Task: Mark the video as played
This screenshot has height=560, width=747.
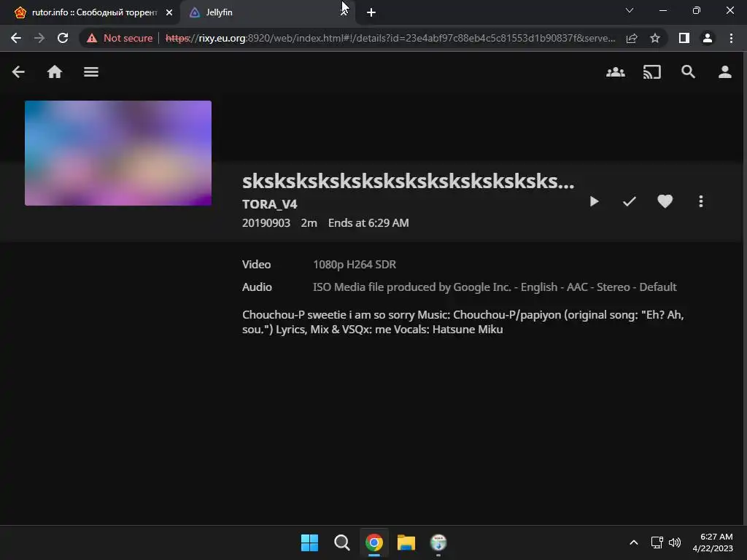Action: 630,201
